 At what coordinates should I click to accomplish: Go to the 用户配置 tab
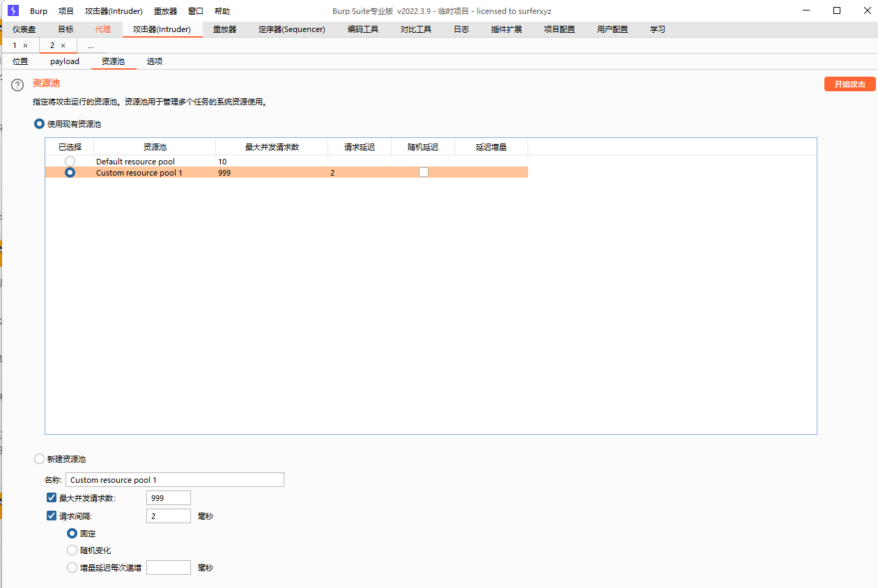(613, 29)
